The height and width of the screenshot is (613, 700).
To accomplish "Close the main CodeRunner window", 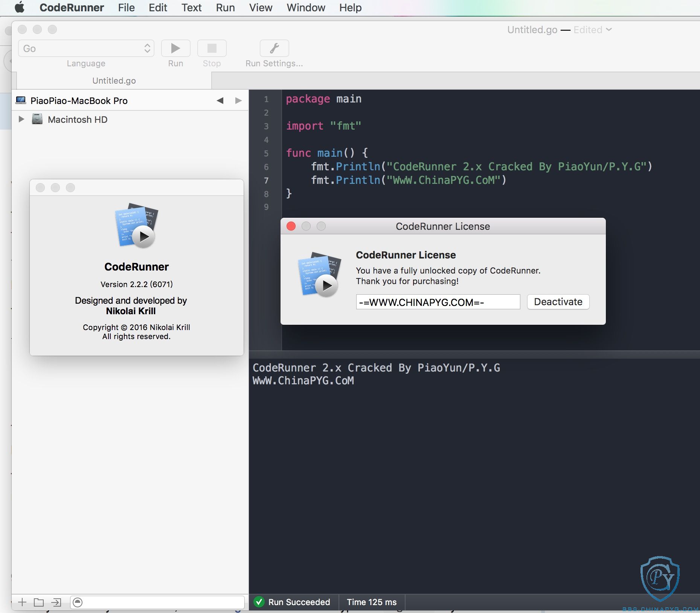I will point(22,29).
